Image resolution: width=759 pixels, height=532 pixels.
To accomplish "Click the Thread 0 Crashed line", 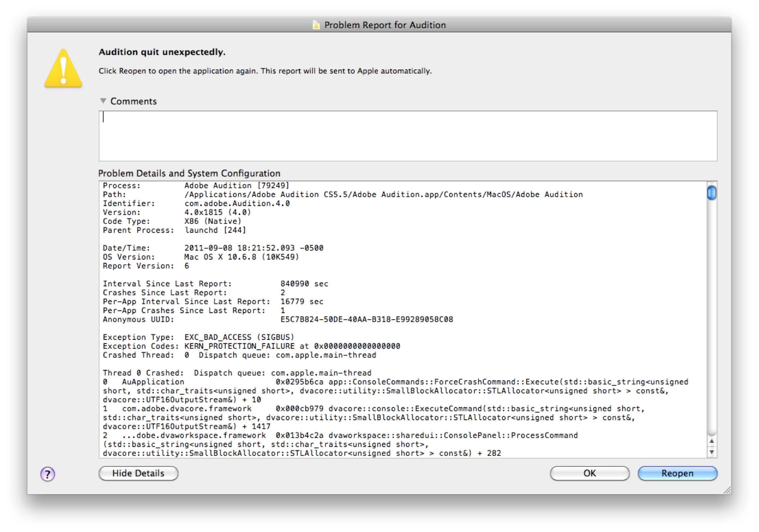I will click(x=237, y=373).
